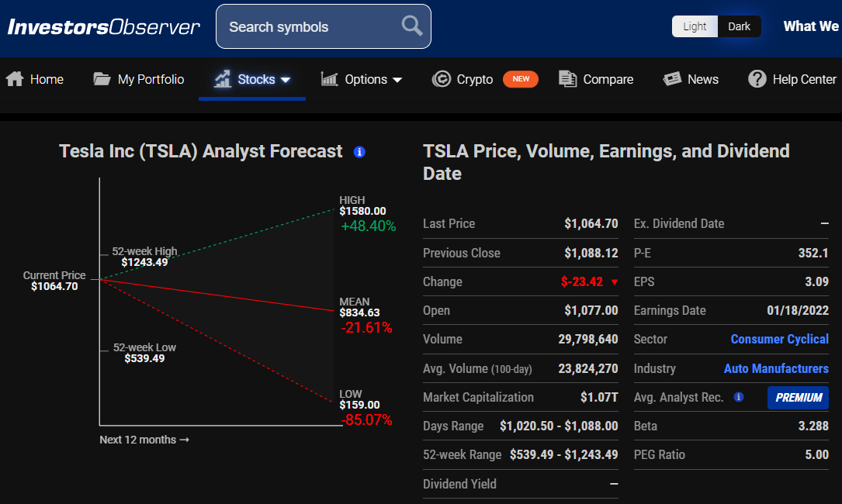
Task: Click the Crypto coin icon
Action: point(442,79)
